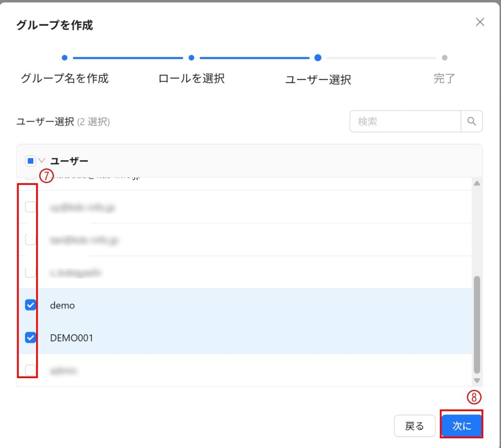Uncheck the DEMO001 user checkbox
The image size is (501, 448).
pos(30,337)
